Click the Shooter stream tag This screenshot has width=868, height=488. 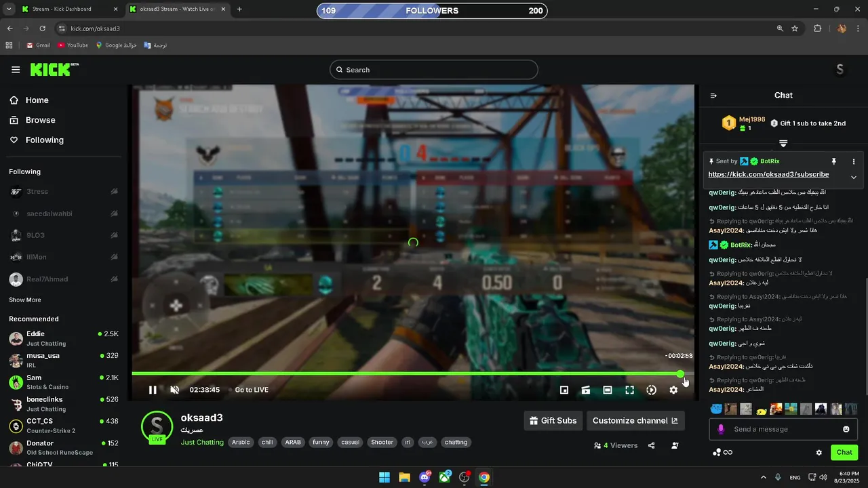(x=382, y=443)
